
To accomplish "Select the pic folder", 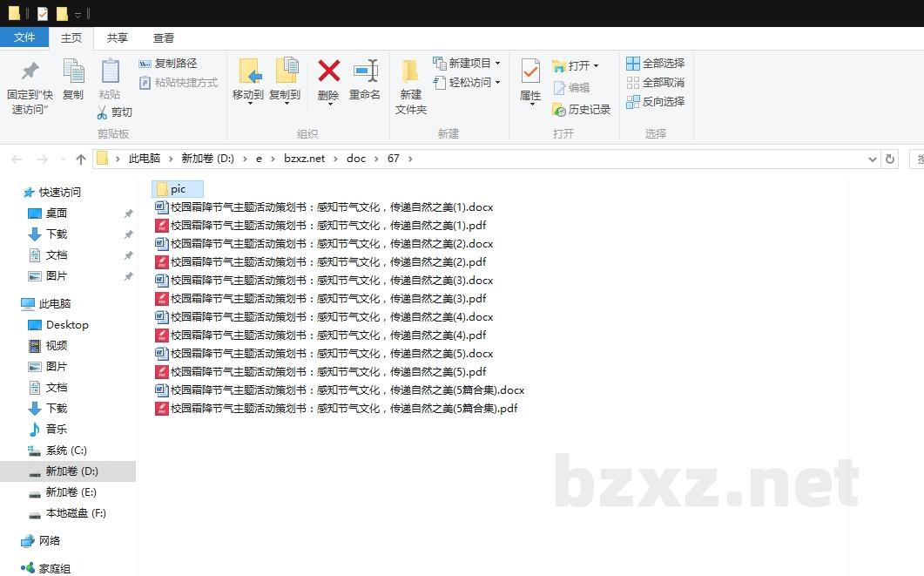I will pos(178,189).
